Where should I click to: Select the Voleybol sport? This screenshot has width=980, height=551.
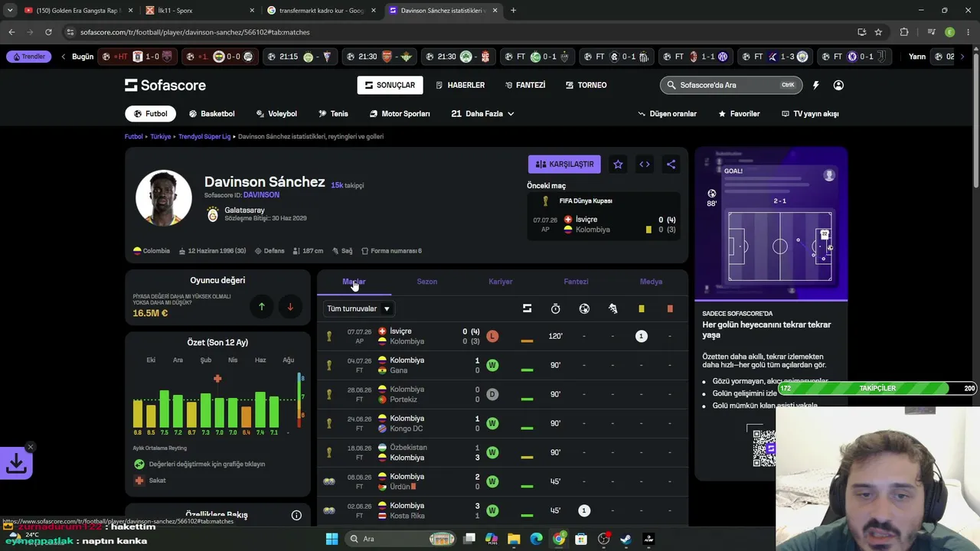pyautogui.click(x=276, y=114)
